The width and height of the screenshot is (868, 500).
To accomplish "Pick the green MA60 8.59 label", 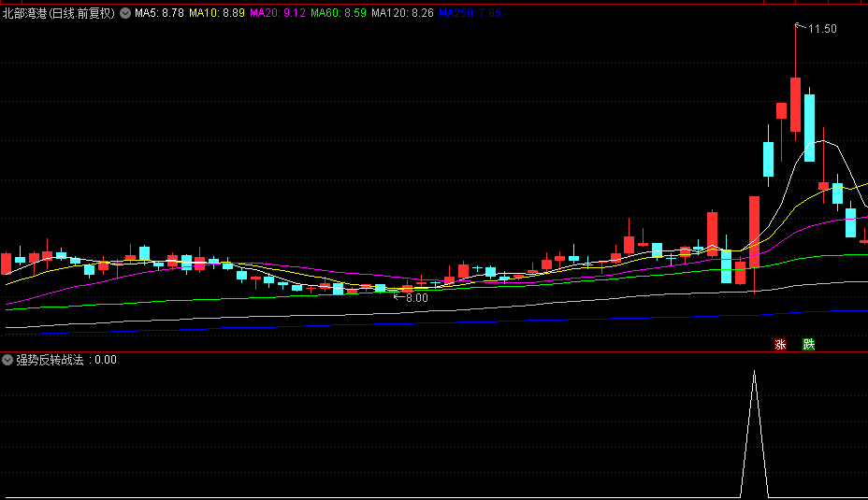I will tap(338, 14).
